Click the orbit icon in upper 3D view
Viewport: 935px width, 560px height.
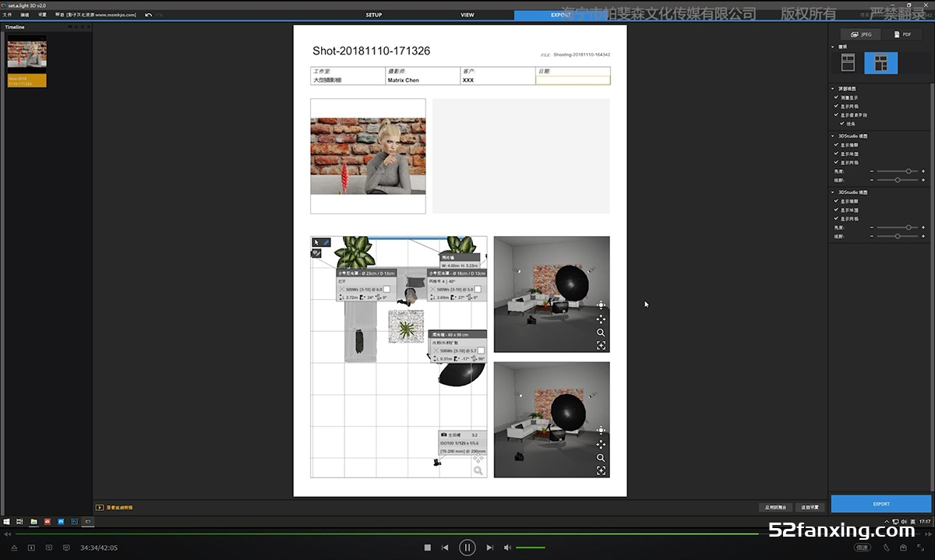(601, 305)
